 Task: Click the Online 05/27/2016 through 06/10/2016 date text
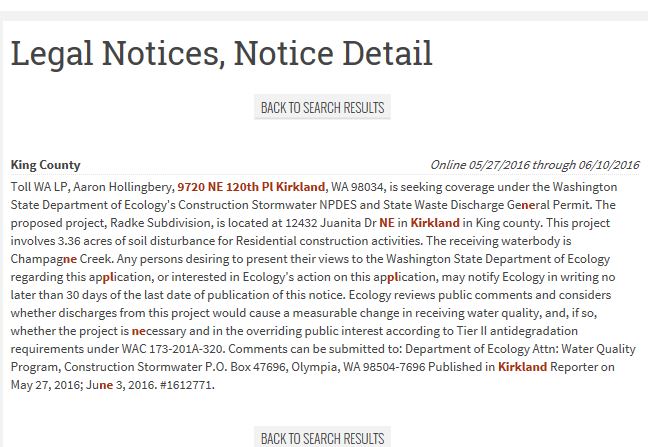click(534, 165)
